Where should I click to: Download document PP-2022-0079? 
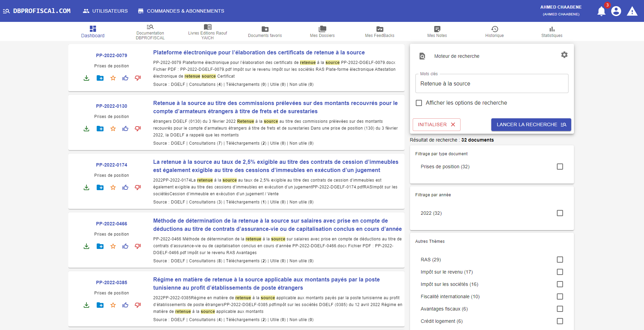click(x=86, y=78)
